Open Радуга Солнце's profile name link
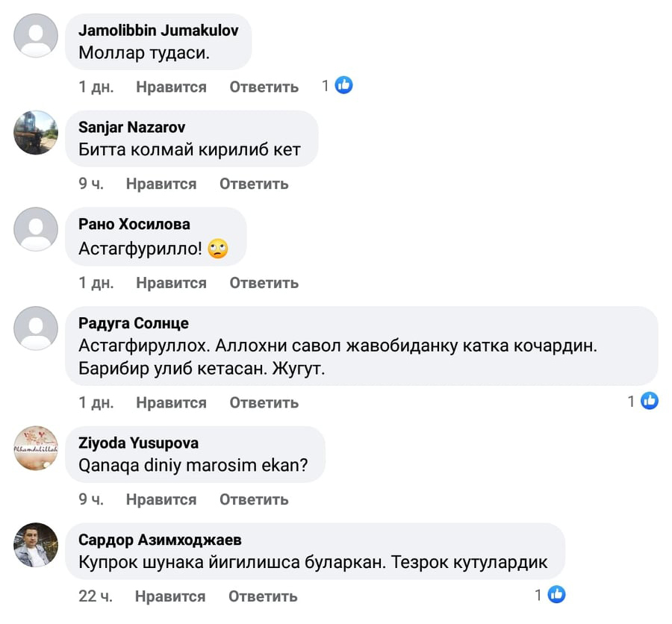The width and height of the screenshot is (672, 624). tap(134, 323)
